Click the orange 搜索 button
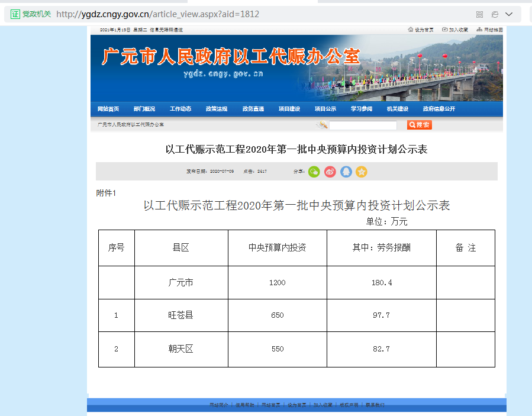The image size is (532, 416). [420, 125]
